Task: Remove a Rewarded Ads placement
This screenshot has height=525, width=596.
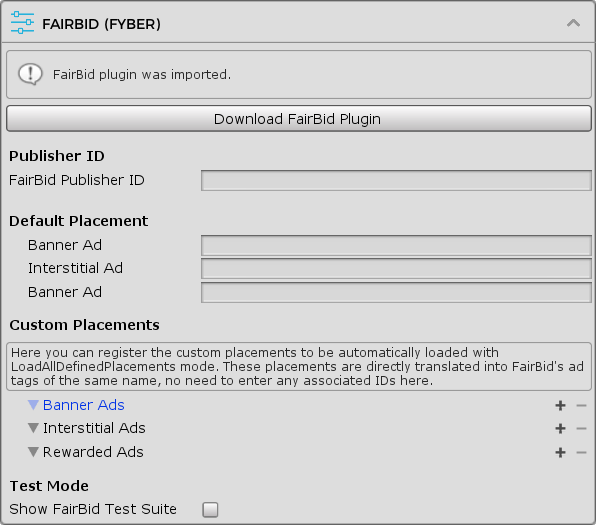Action: 581,453
